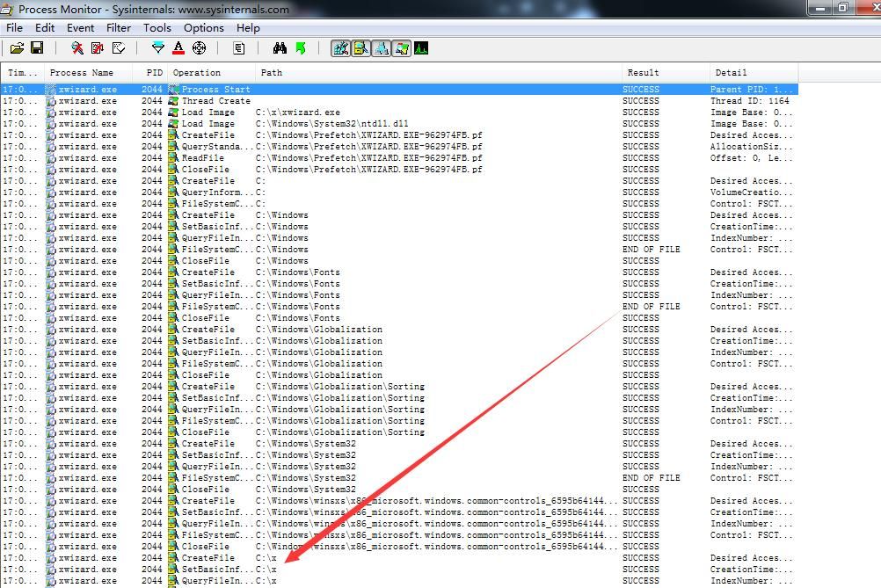
Task: Select CreateFile row with path C:\x
Action: (399, 557)
